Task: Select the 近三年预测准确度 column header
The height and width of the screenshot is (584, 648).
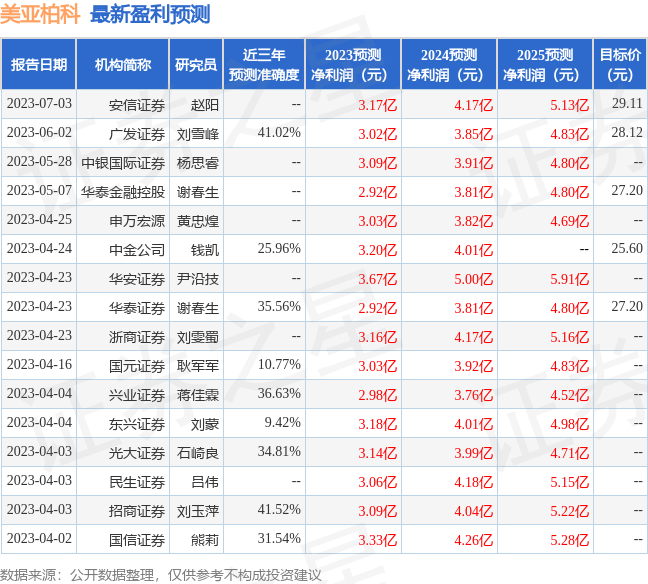Action: 264,64
